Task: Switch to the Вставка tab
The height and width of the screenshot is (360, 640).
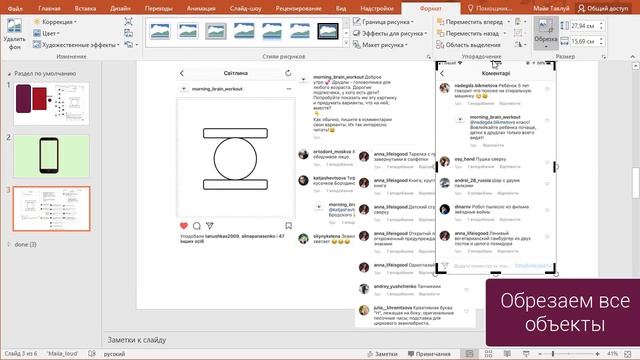Action: click(x=85, y=8)
